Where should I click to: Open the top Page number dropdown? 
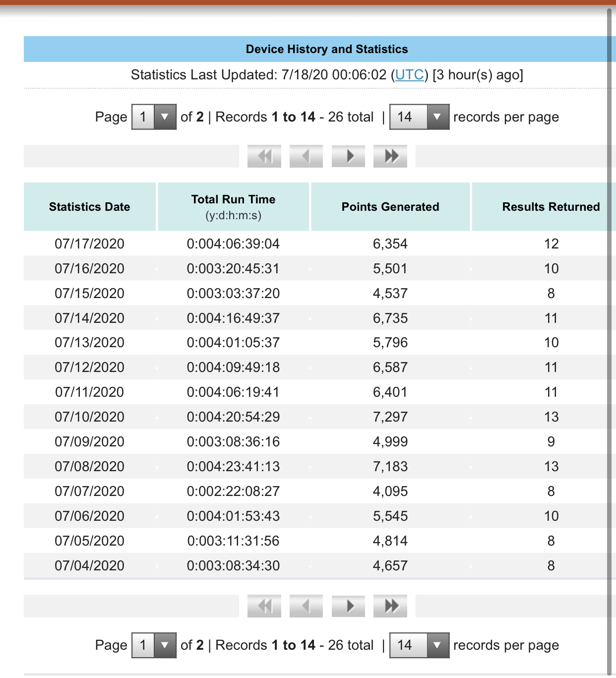click(x=154, y=117)
